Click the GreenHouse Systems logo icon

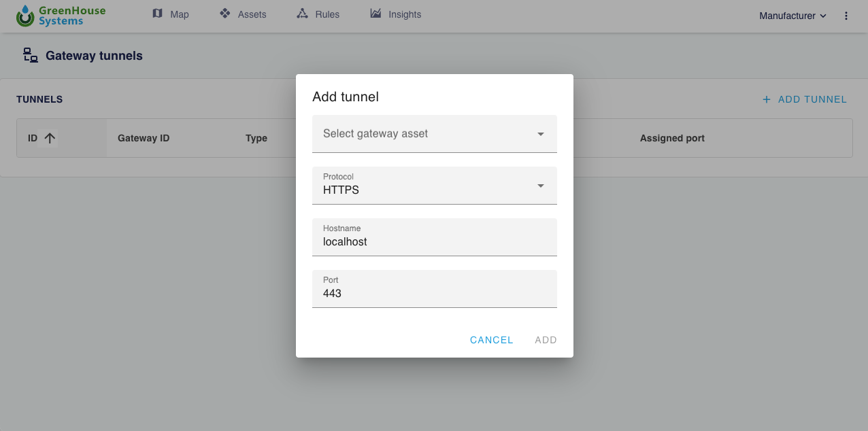(25, 15)
